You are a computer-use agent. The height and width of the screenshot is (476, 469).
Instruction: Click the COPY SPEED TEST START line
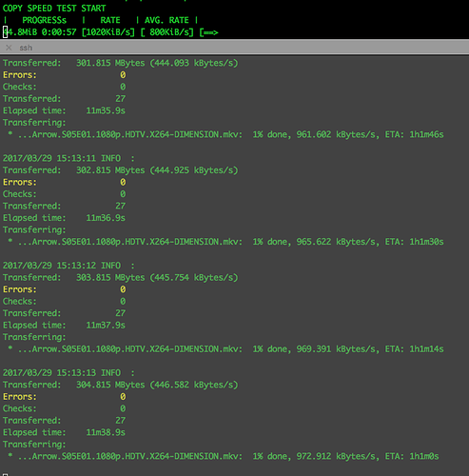(x=54, y=9)
